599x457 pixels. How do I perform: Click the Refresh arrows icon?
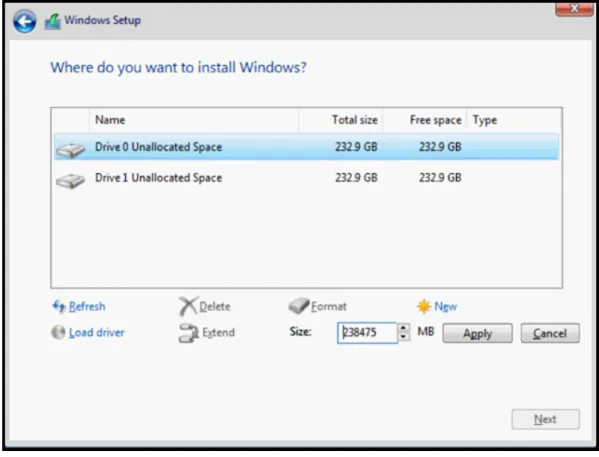tap(59, 306)
